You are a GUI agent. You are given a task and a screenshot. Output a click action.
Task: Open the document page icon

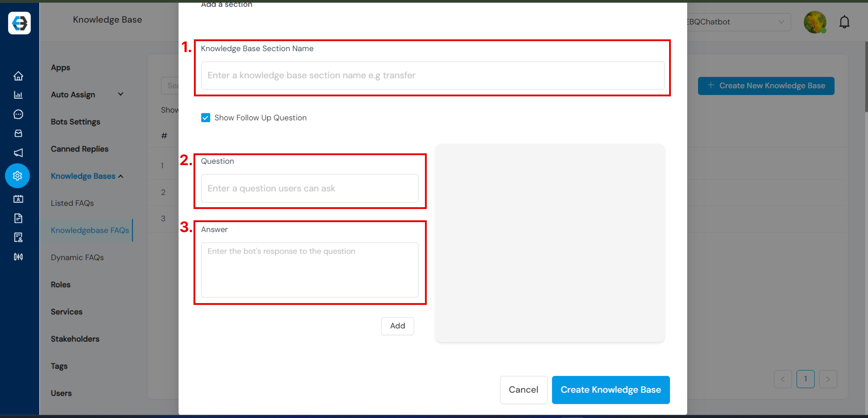[18, 218]
